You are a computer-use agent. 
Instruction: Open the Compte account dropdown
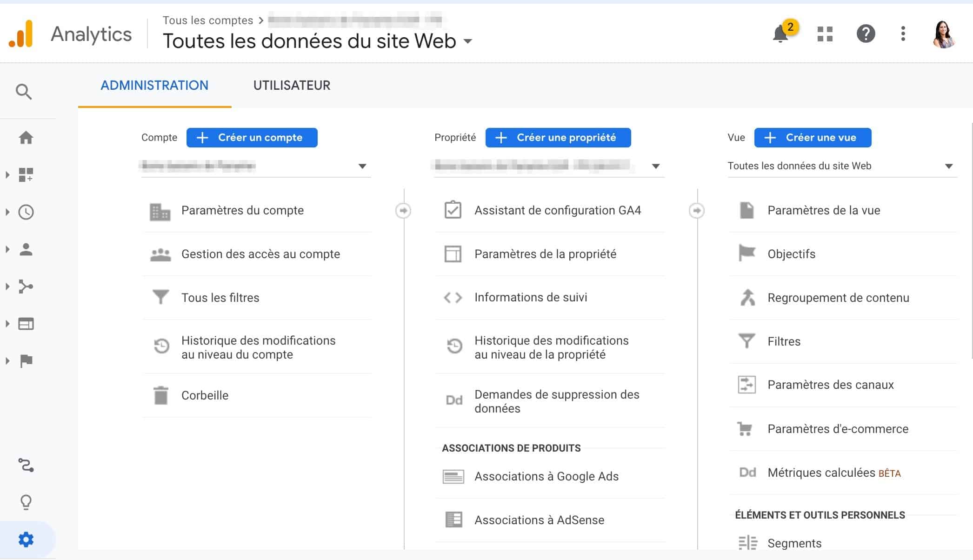(255, 166)
